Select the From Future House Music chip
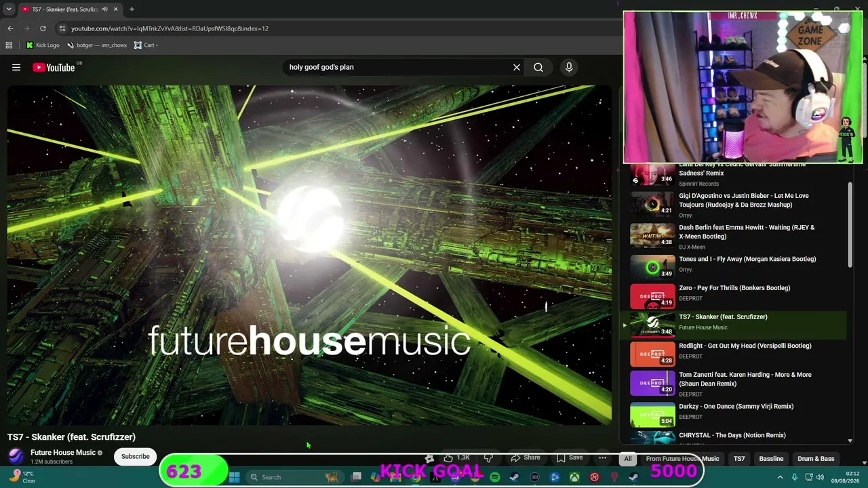The width and height of the screenshot is (868, 488). [682, 459]
